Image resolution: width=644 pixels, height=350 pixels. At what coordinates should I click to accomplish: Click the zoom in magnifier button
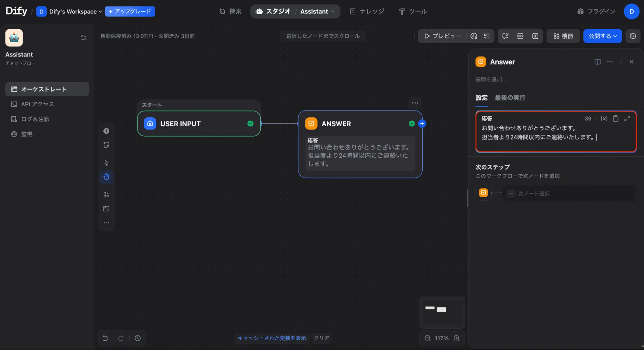pyautogui.click(x=457, y=338)
